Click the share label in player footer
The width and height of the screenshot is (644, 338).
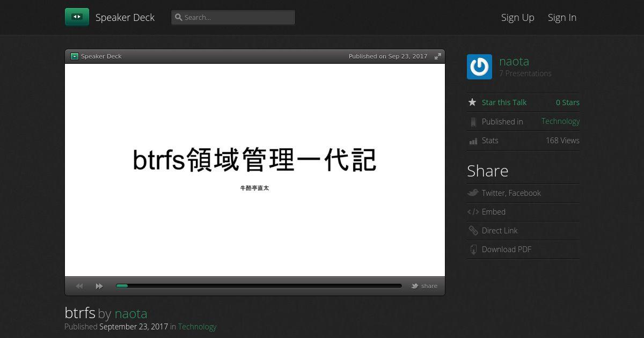click(x=429, y=286)
